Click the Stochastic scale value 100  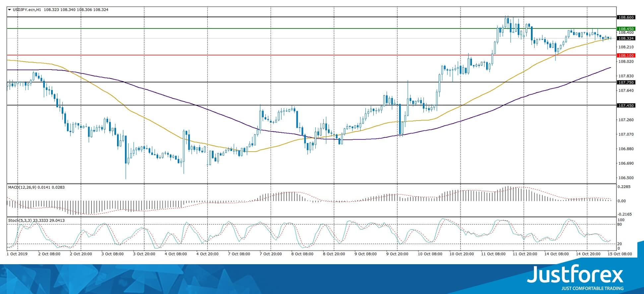pos(621,220)
